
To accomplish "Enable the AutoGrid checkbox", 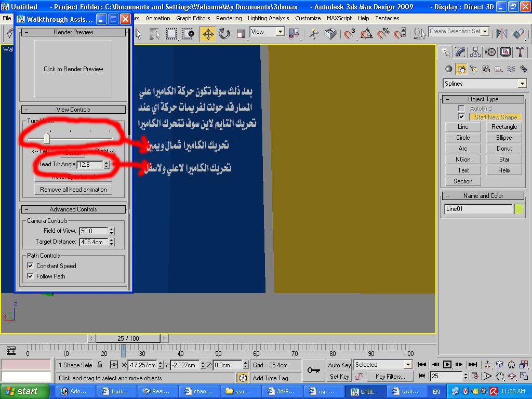I will 461,108.
